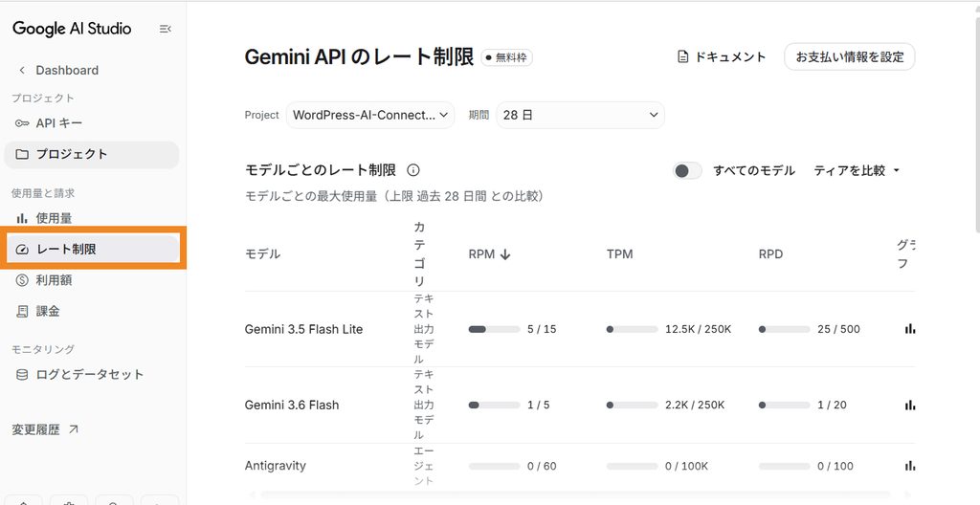
Task: Click the down arrow next to RPM
Action: tap(505, 254)
